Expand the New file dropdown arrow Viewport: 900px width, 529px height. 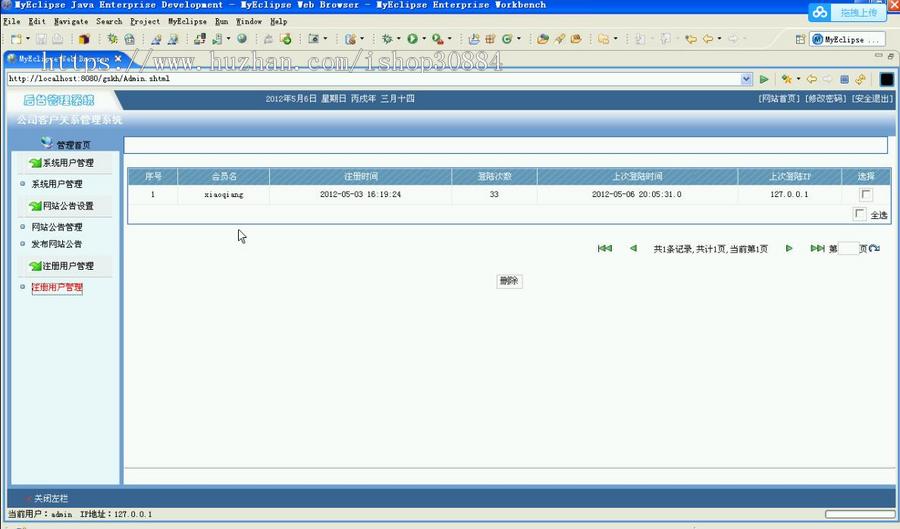(28, 39)
